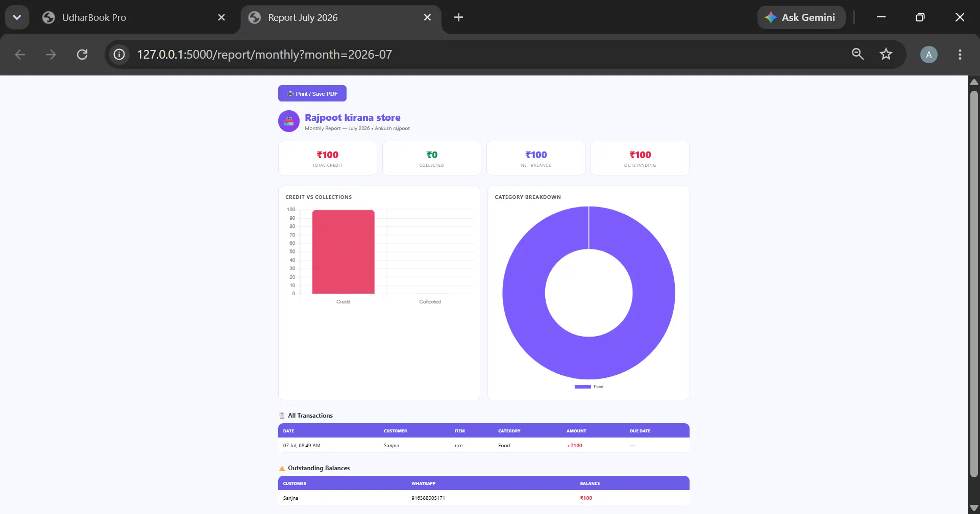
Task: Open the profile avatar menu
Action: [929, 55]
